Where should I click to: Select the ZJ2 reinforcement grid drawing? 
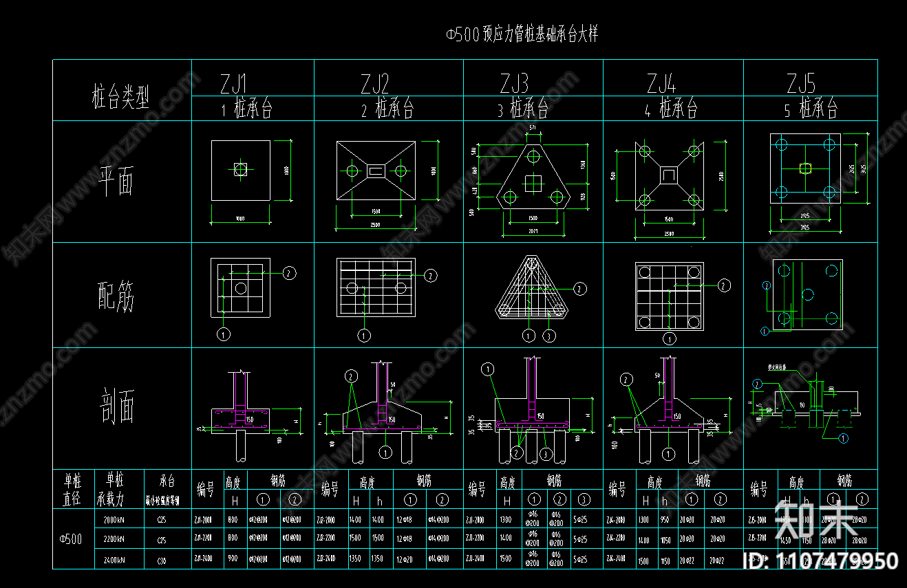(376, 287)
